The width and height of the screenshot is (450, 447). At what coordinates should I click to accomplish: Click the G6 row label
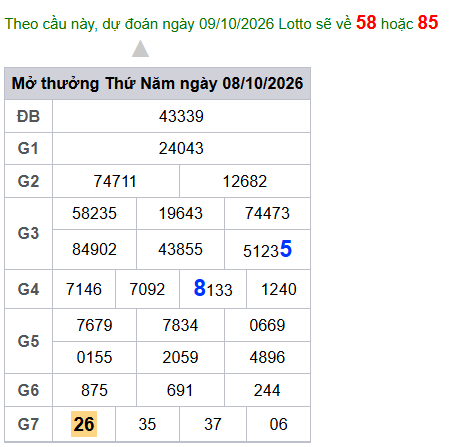click(28, 390)
